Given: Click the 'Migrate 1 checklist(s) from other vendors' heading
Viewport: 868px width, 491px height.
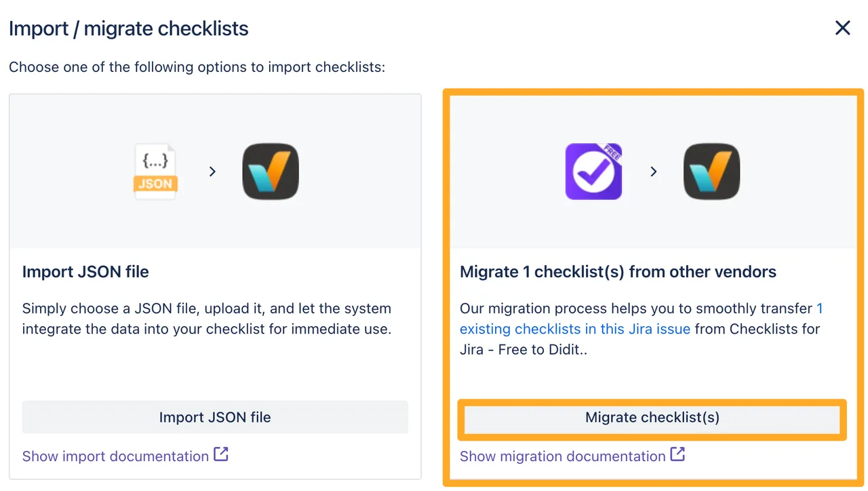Looking at the screenshot, I should click(618, 272).
